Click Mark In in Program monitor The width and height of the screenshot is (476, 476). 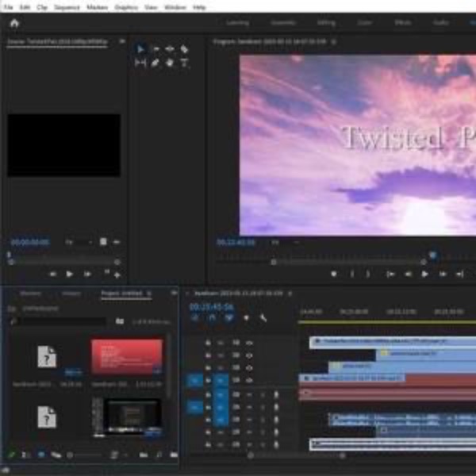[352, 274]
